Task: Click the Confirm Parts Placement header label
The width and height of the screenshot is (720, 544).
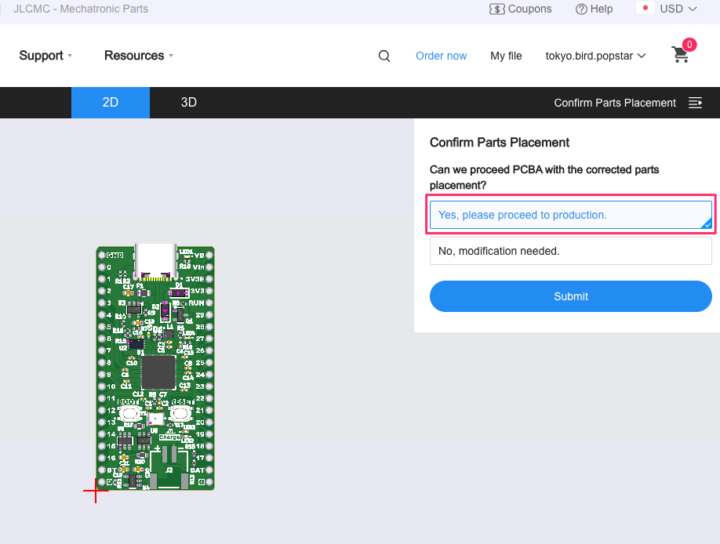Action: pyautogui.click(x=614, y=103)
